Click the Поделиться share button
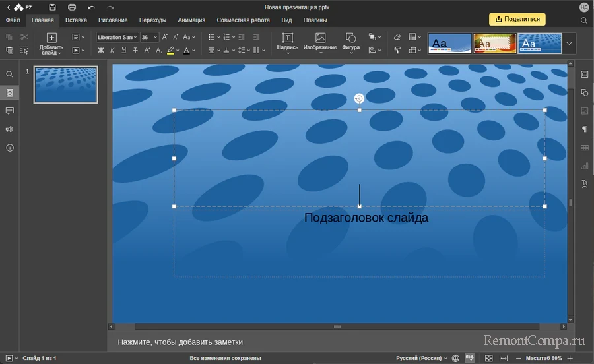Viewport: 594px width, 364px height. click(x=517, y=19)
